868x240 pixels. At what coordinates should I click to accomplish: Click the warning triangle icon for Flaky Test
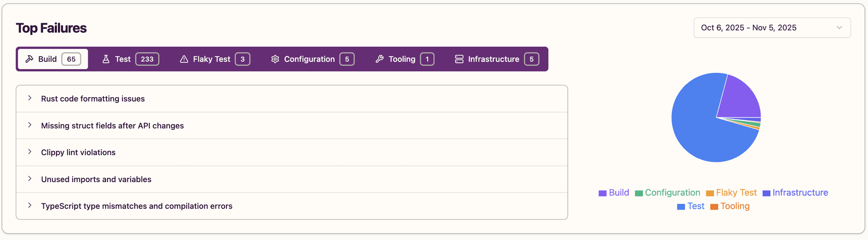[x=184, y=59]
